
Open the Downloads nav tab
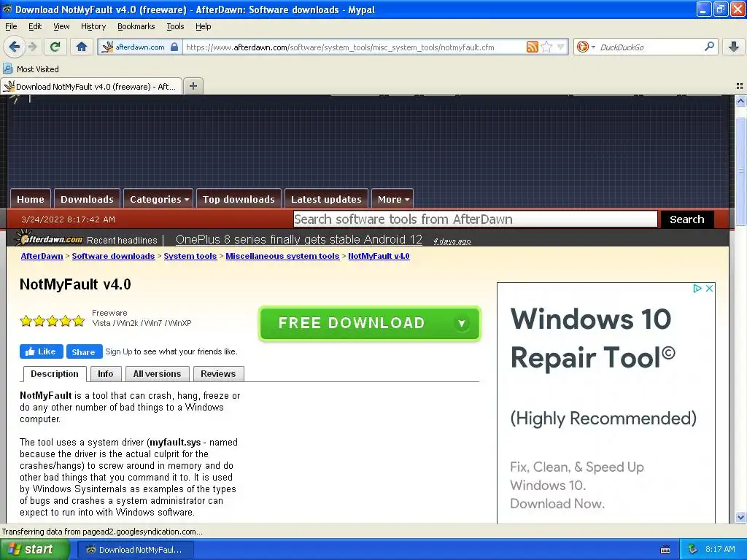88,199
